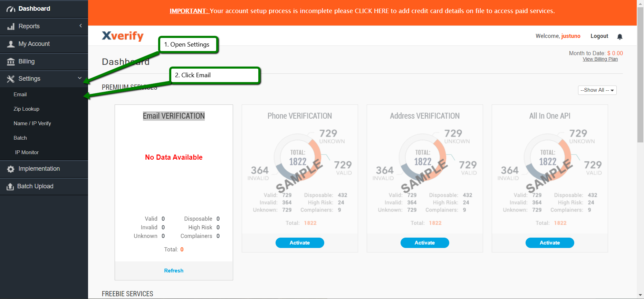Click the Settings wrench icon
Image resolution: width=644 pixels, height=299 pixels.
pyautogui.click(x=11, y=79)
